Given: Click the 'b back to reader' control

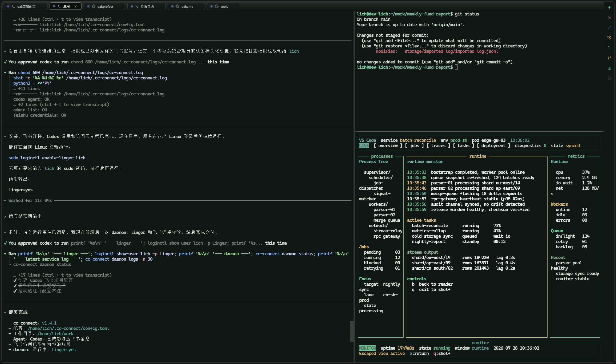Looking at the screenshot, I should 432,284.
